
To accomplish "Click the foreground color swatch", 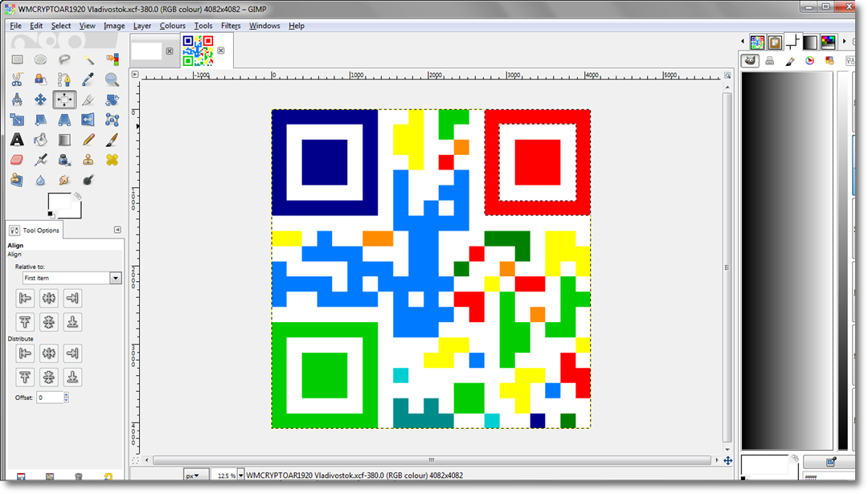I will 58,202.
